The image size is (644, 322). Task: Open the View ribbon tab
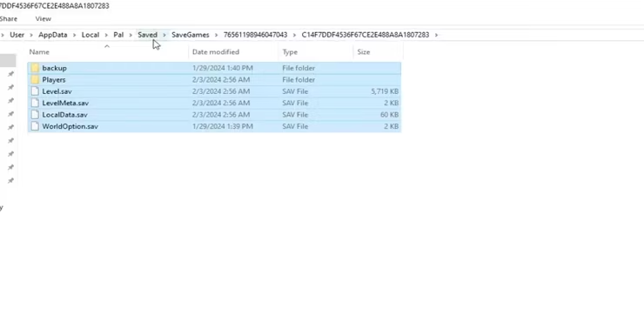click(44, 19)
